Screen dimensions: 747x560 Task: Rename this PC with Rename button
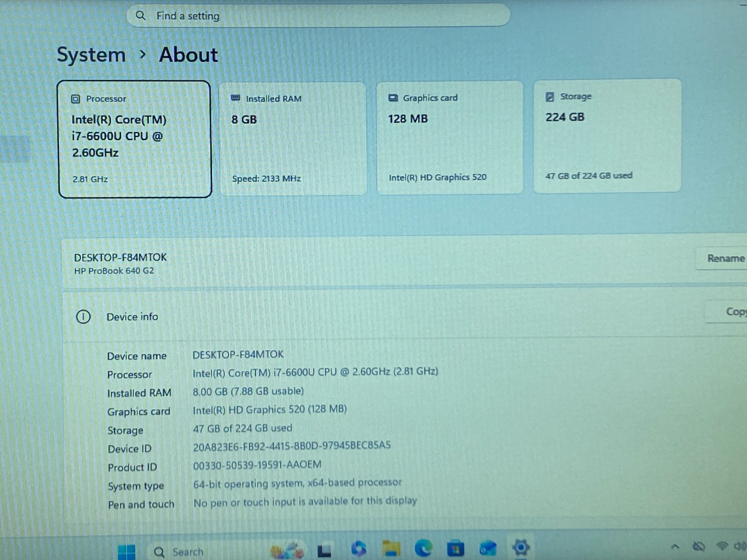coord(723,258)
